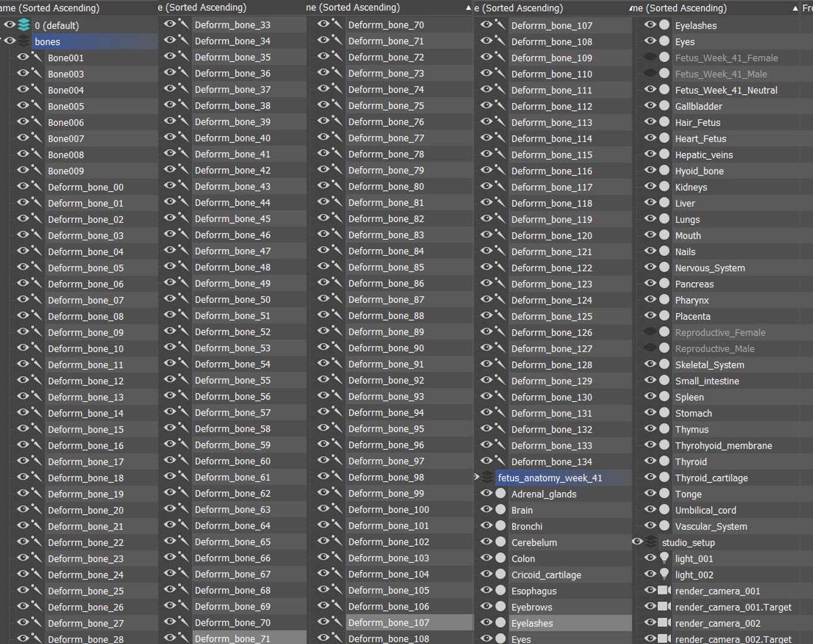Click the bone icon of Deformm_bone_88
The image size is (813, 644).
point(337,315)
